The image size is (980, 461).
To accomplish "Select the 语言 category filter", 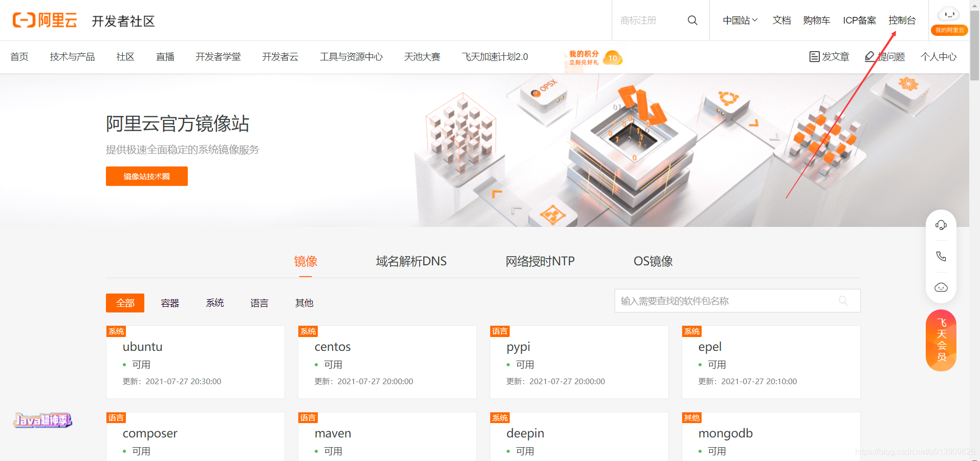I will [x=259, y=303].
